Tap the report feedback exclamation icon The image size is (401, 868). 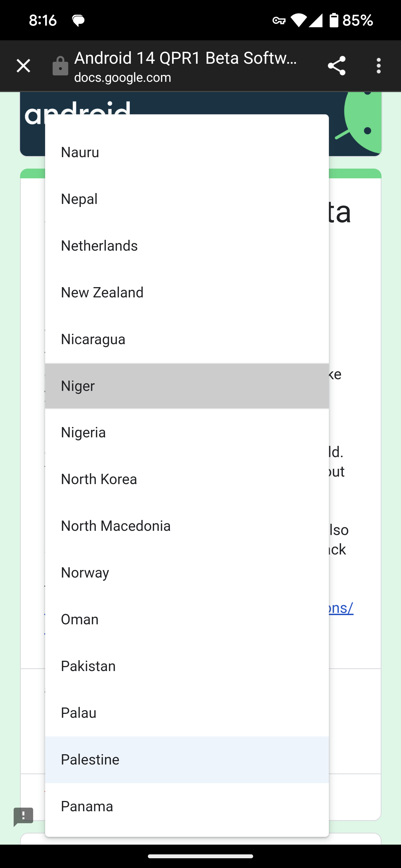point(23,817)
